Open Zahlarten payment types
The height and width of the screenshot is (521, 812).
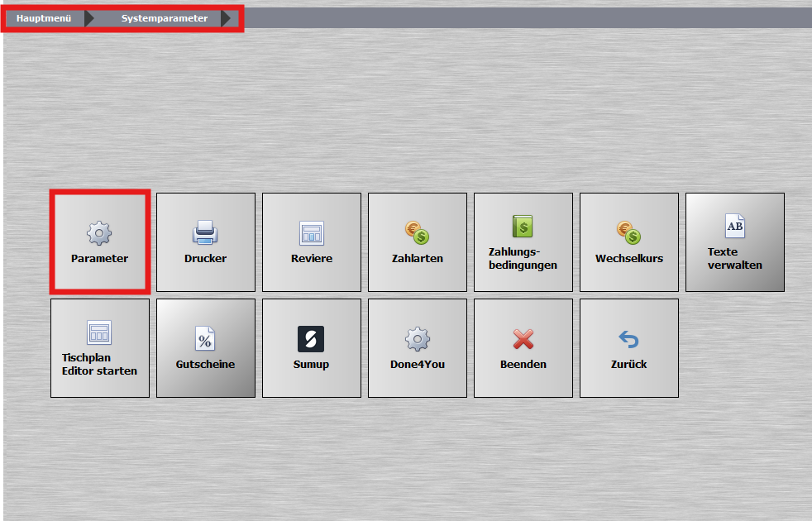pos(418,241)
